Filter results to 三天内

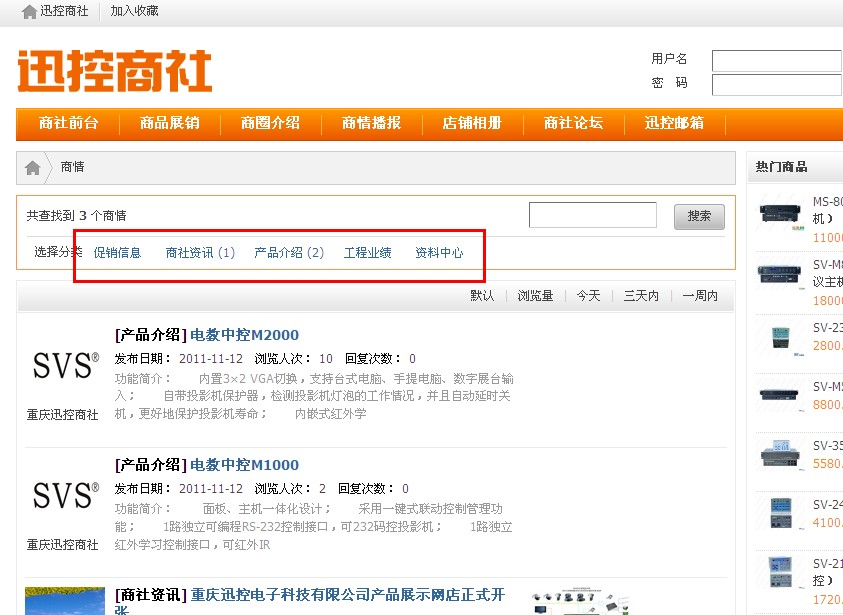point(641,296)
